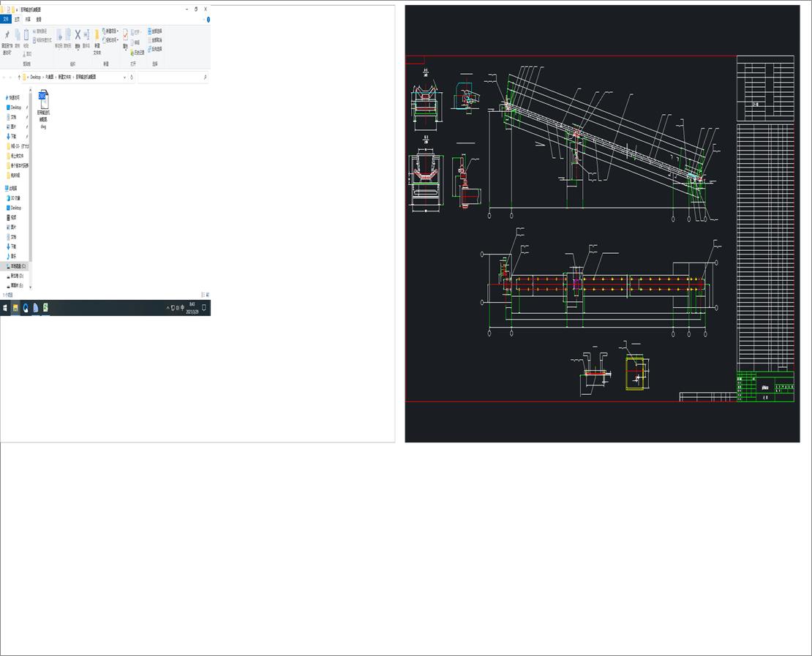The width and height of the screenshot is (812, 656).
Task: Switch to the View ribbon tab
Action: pyautogui.click(x=39, y=19)
